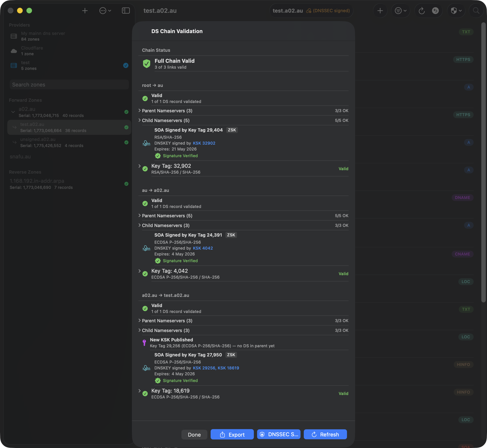Viewport: 487px width, 448px height.
Task: Open the shield DNSSEC dropdown in toolbar
Action: (x=456, y=11)
